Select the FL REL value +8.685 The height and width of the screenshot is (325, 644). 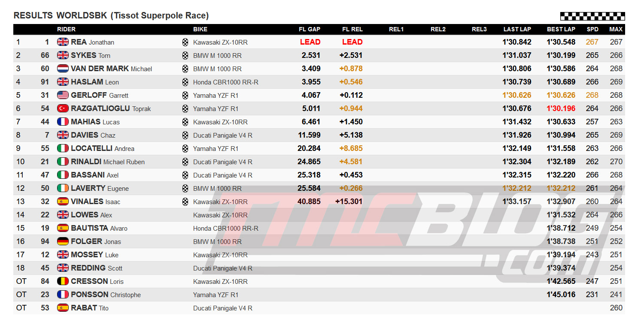(x=351, y=148)
